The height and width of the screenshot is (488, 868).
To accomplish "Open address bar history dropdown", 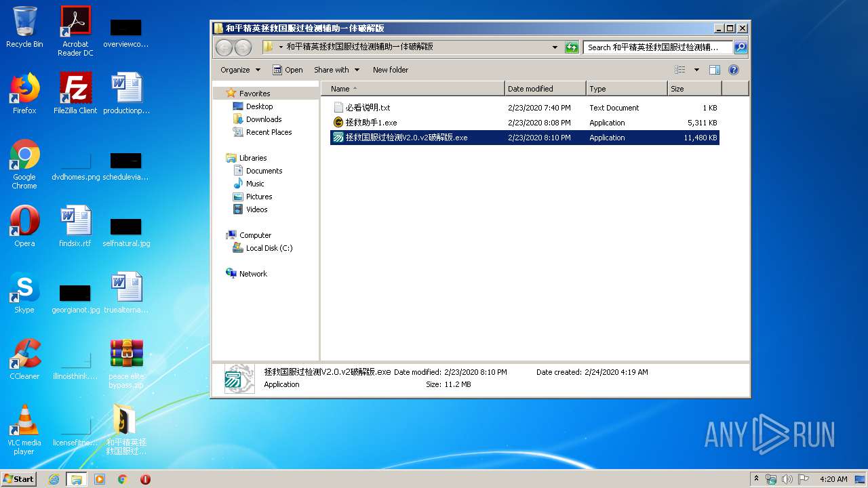I will (x=555, y=47).
